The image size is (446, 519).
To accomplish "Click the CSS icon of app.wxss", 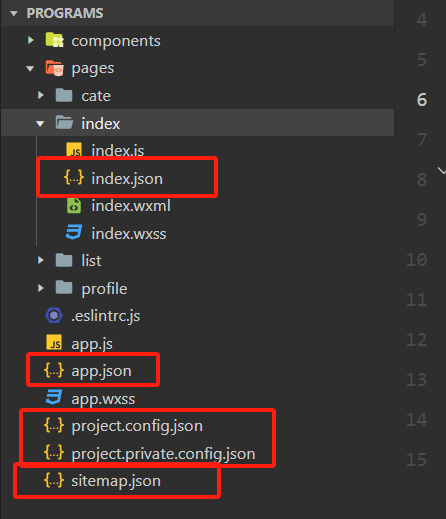I will 54,397.
